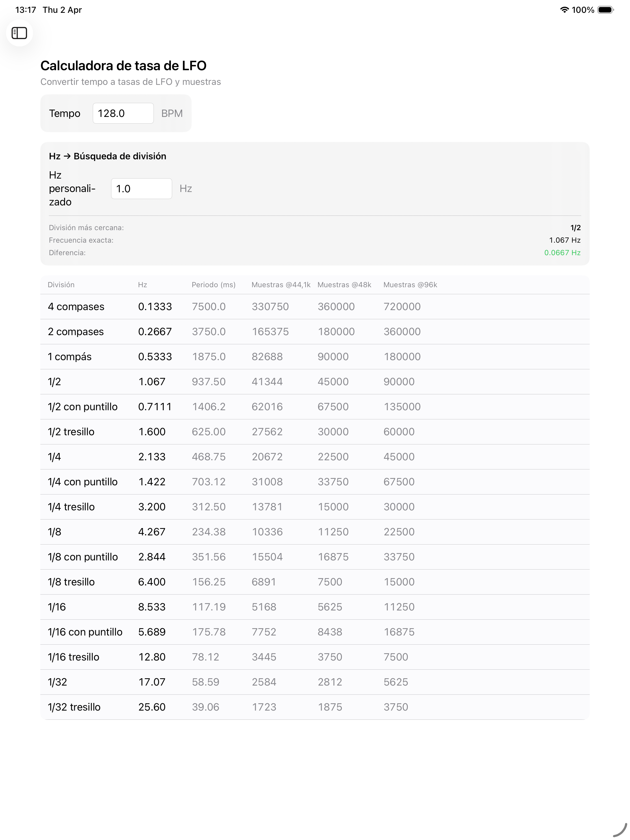Select the 1/8 con puntillo row
Screen dimensions: 630x840
pos(315,557)
